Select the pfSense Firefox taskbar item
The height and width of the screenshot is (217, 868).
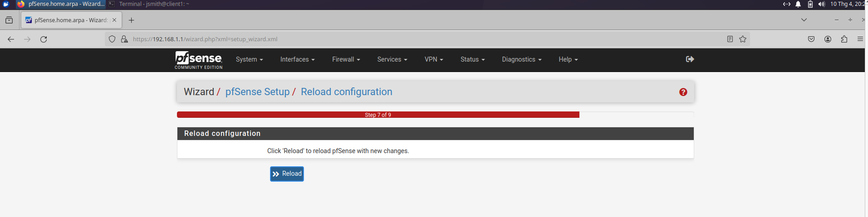[x=61, y=4]
